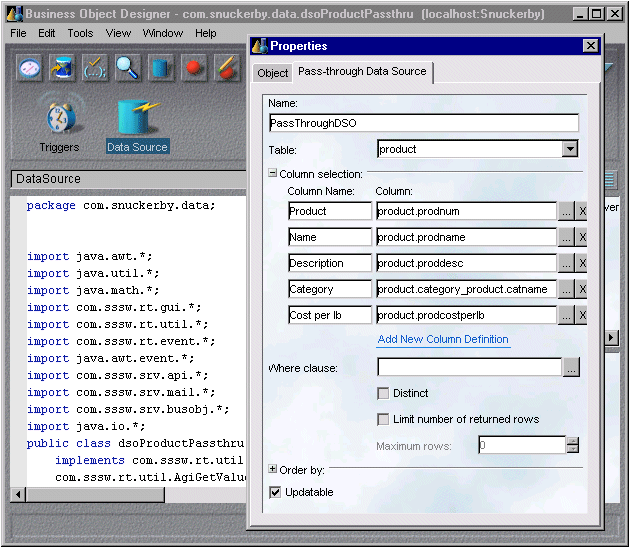Click the product.proddesc column field
Screen dimensions: 629x547
pos(466,263)
